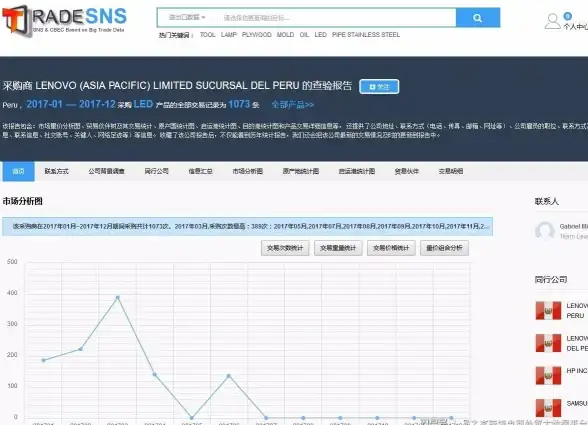Click the blue summary info banner
Viewport: 588px width, 425px height.
pyautogui.click(x=248, y=226)
